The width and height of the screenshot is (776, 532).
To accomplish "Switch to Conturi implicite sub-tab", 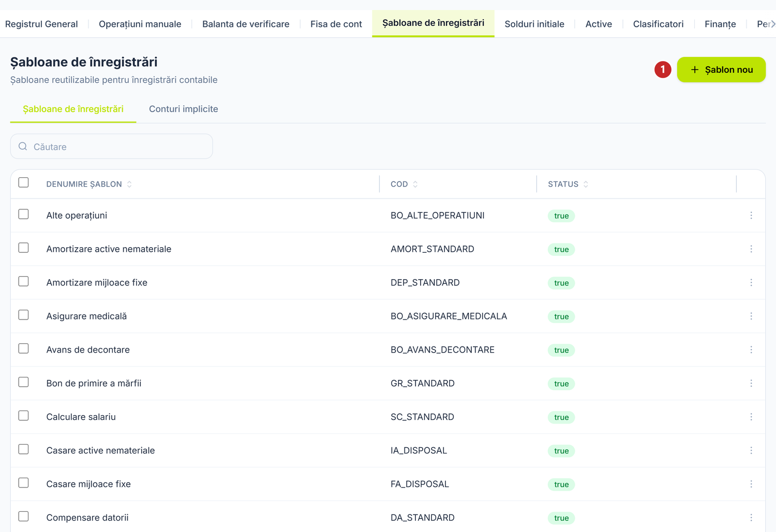I will coord(184,109).
